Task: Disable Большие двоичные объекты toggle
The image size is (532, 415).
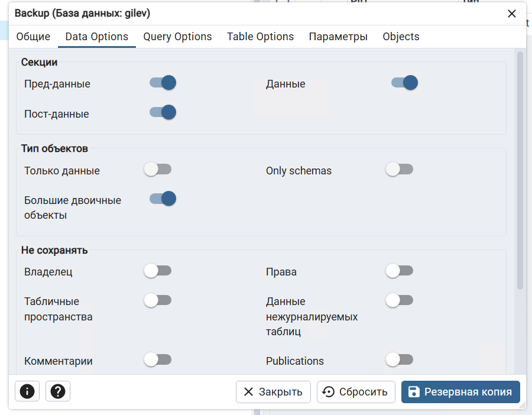Action: [163, 199]
